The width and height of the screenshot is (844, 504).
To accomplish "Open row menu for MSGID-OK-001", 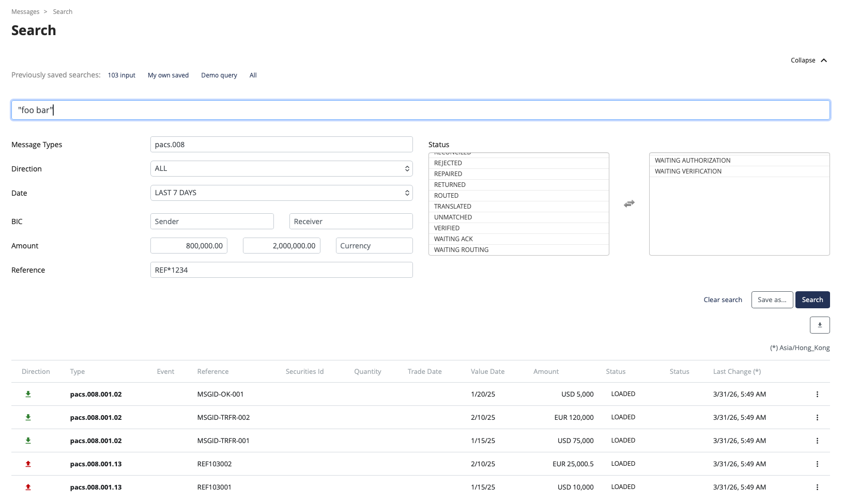I will 817,394.
